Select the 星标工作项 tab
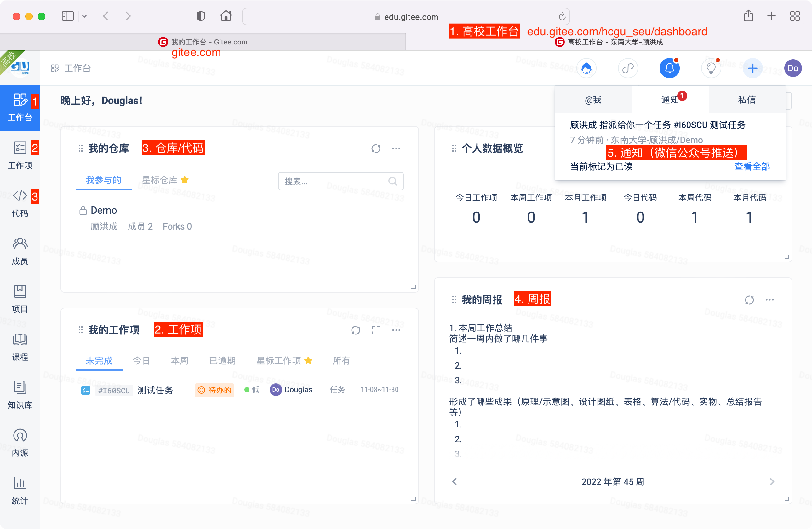The height and width of the screenshot is (529, 812). coord(284,361)
